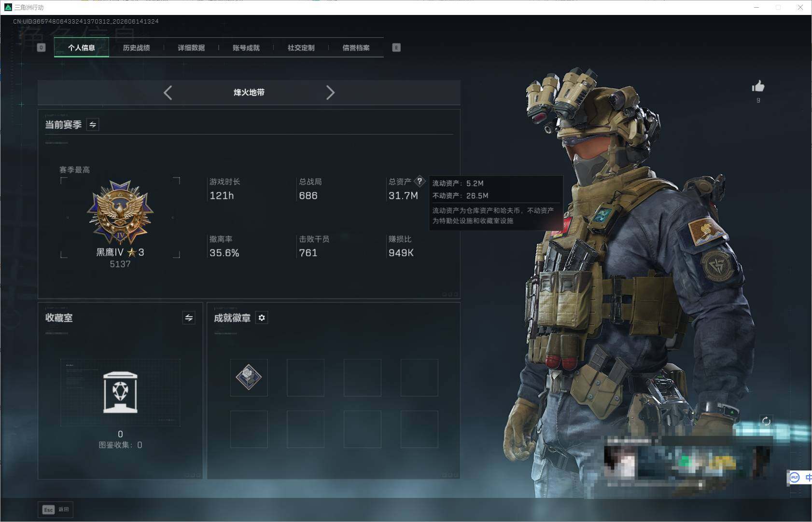The height and width of the screenshot is (522, 812).
Task: Click the 收藏室 panel heading
Action: point(59,317)
